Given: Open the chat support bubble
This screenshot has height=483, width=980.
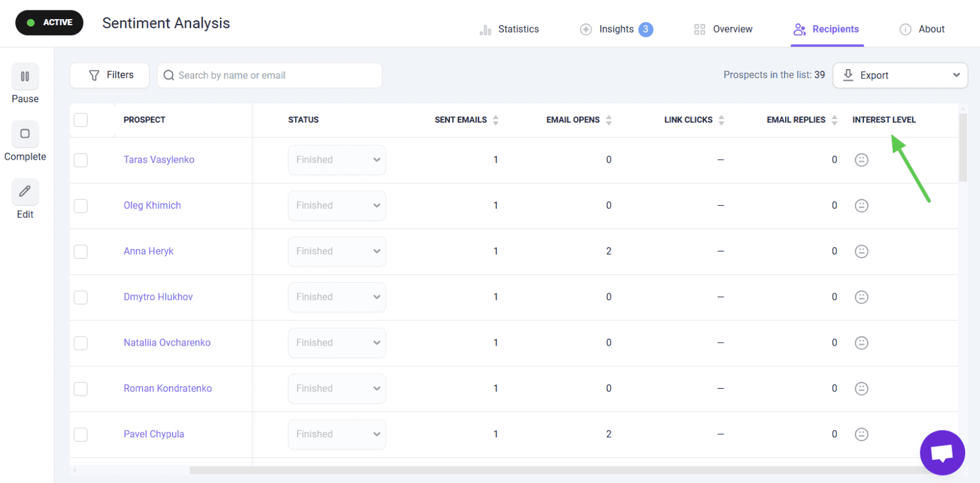Looking at the screenshot, I should pos(942,453).
